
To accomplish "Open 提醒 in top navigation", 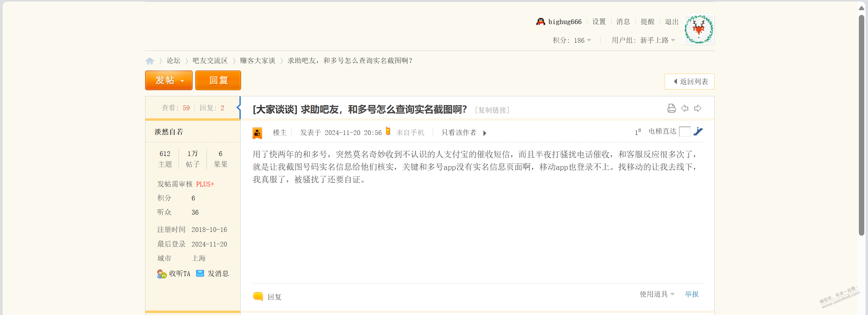I will tap(648, 22).
